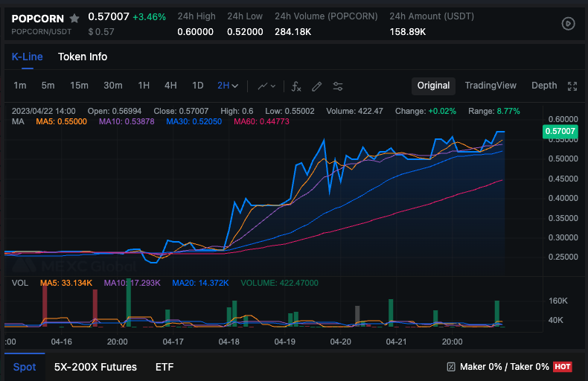Click the 04-21 date on time axis
Screen dimensions: 588x381
click(397, 342)
